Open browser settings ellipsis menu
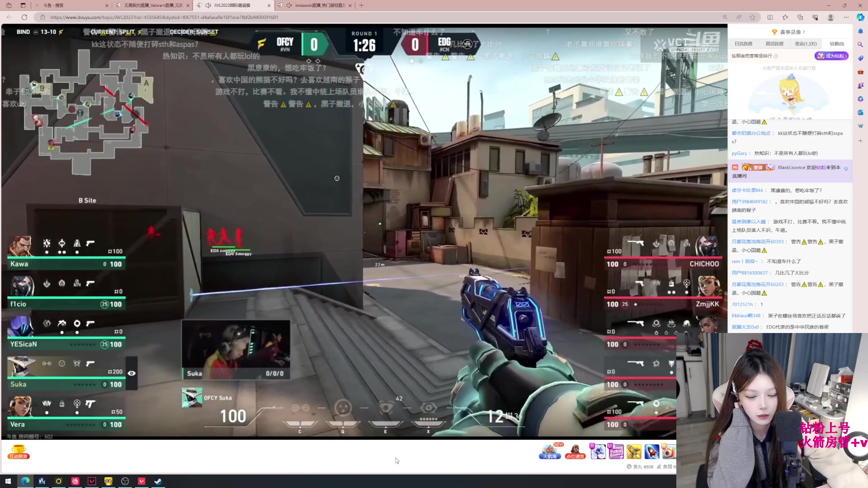 tap(846, 17)
